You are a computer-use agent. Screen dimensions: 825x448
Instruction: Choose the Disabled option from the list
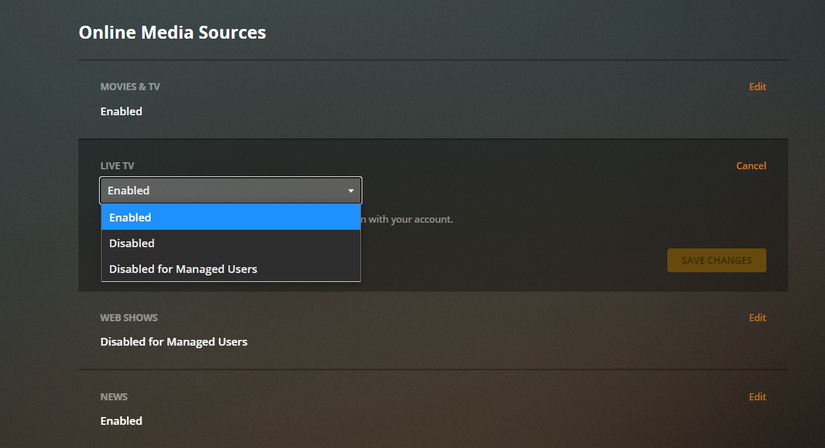230,243
